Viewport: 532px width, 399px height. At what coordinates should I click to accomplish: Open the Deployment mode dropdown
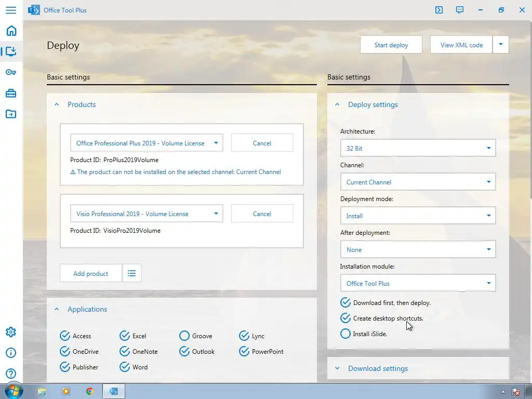coord(418,216)
